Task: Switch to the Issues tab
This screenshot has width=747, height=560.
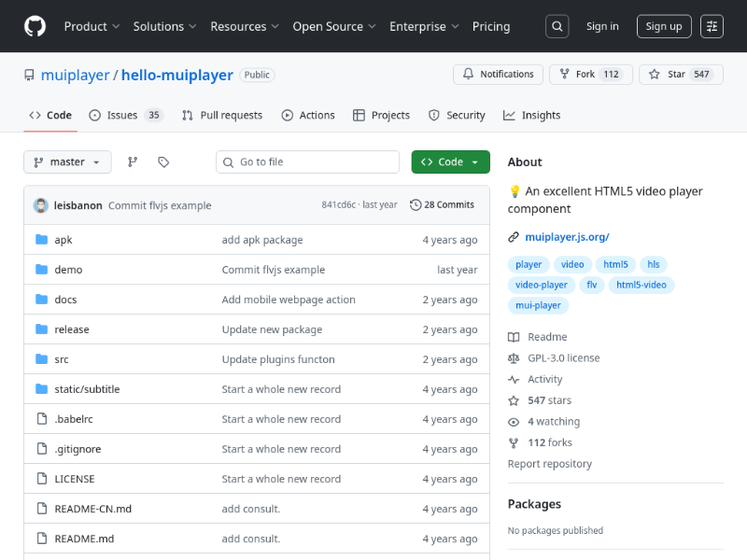Action: pos(125,116)
